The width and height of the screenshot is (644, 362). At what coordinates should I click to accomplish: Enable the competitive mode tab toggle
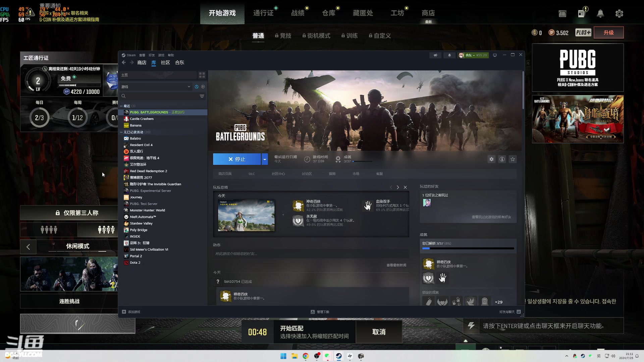coord(283,35)
